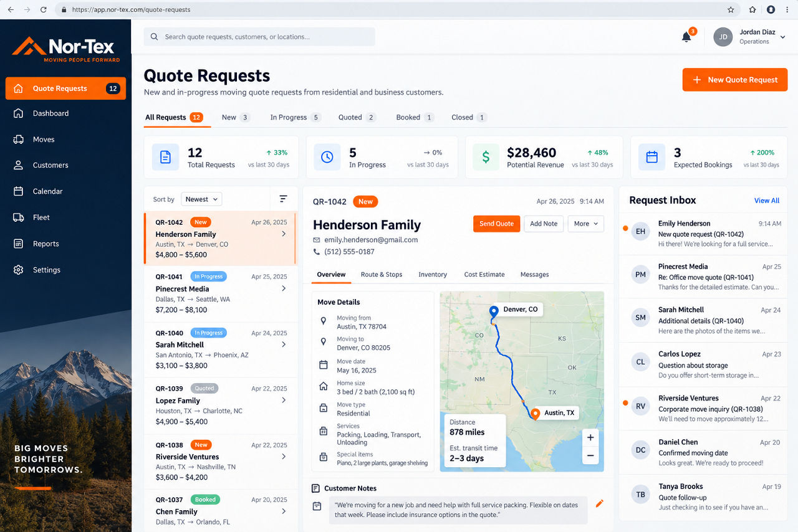This screenshot has height=532, width=798.
Task: Click the Add Note button
Action: coord(544,224)
